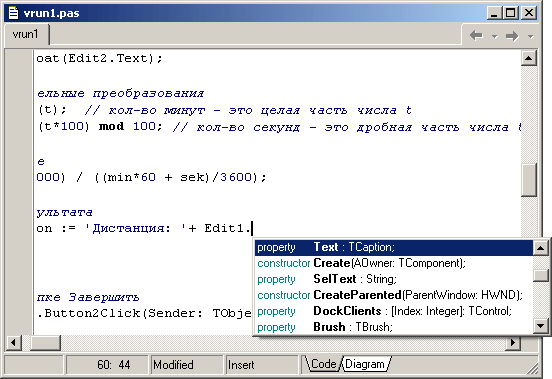The height and width of the screenshot is (379, 552).
Task: Navigate back with the left arrow button
Action: tap(476, 36)
